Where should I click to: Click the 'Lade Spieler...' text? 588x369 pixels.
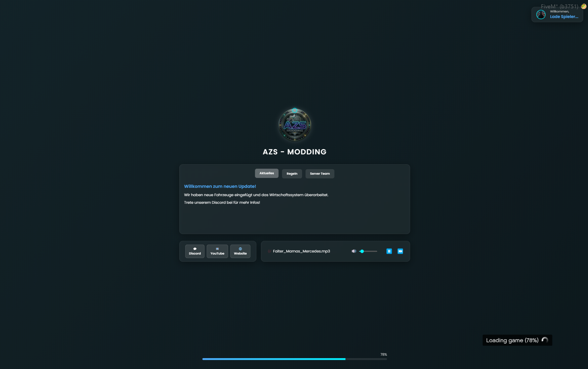[564, 17]
